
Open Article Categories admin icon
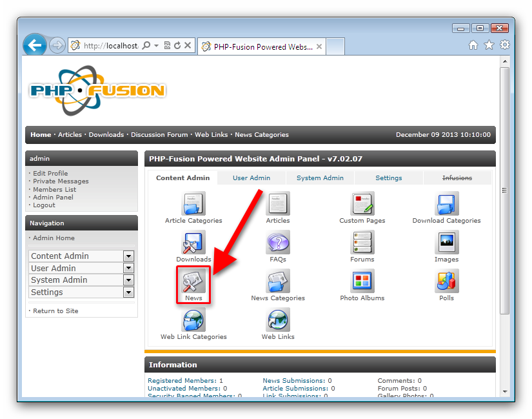pos(193,204)
